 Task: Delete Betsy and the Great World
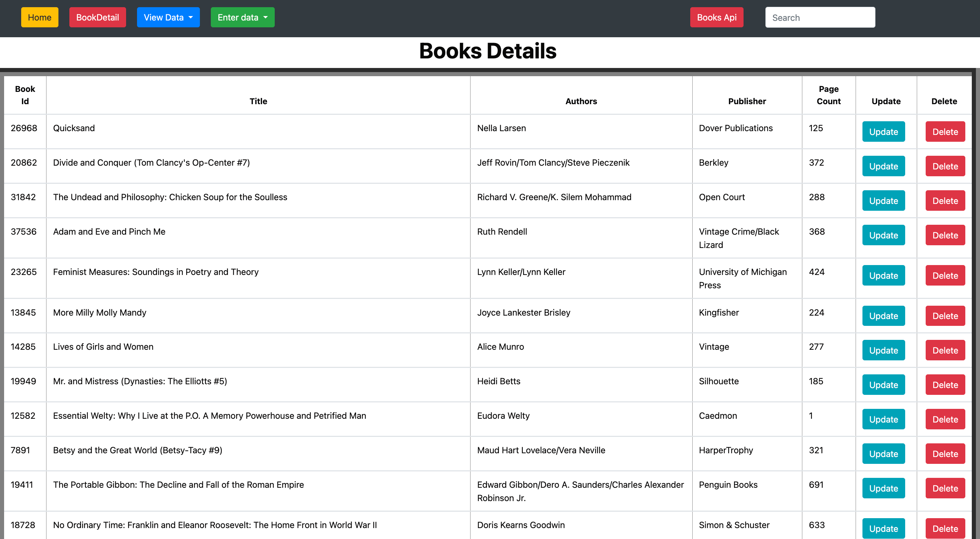[x=945, y=453]
